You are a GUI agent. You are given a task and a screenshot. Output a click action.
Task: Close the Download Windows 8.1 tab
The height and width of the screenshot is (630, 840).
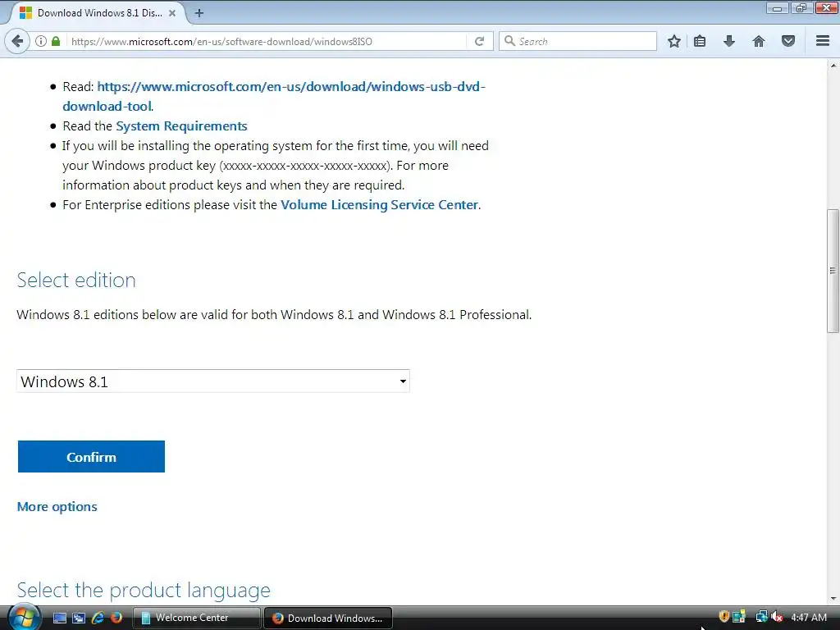(172, 13)
